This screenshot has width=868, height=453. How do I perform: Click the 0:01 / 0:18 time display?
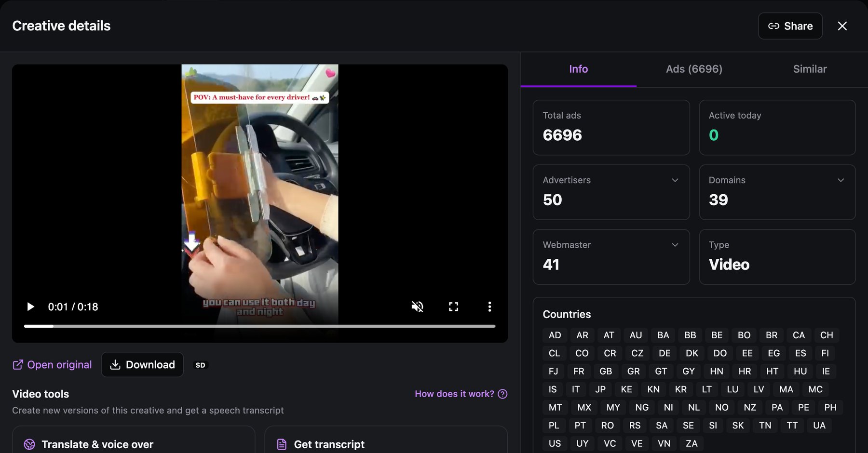click(73, 307)
